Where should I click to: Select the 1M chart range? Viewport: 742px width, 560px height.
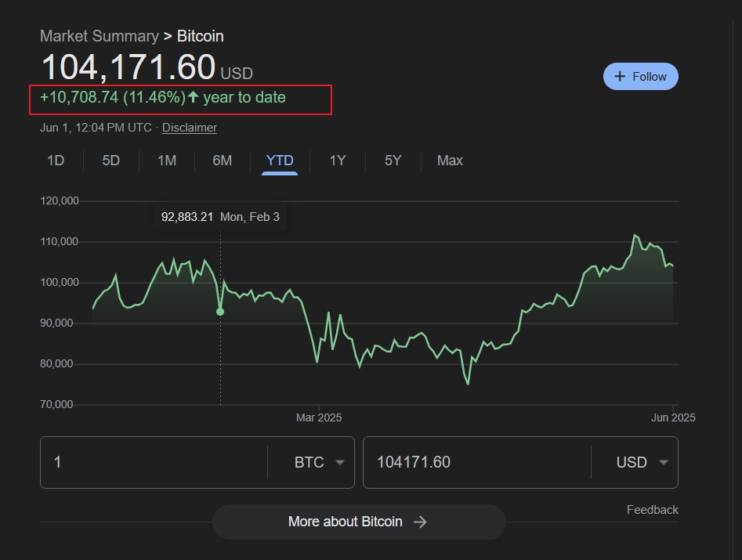click(167, 161)
